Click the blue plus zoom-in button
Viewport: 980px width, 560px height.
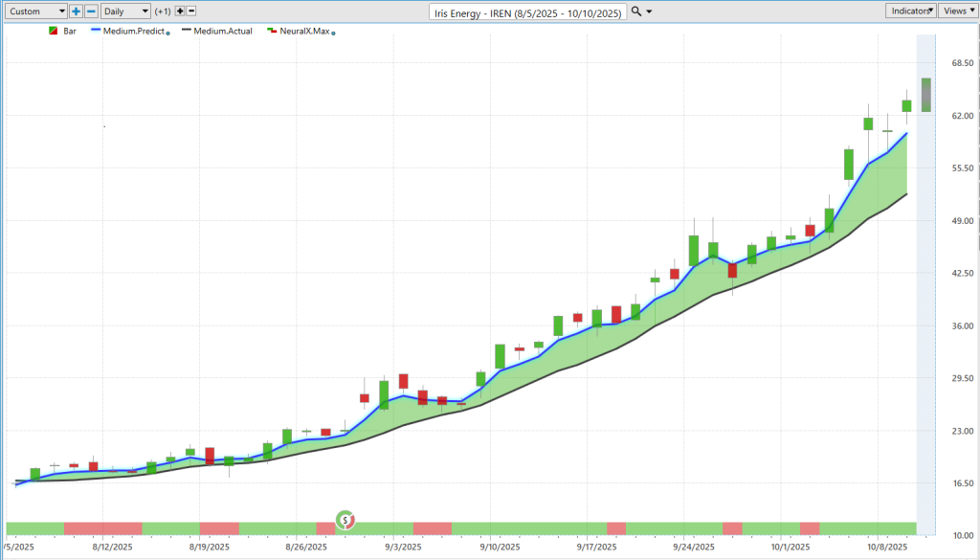click(x=77, y=11)
